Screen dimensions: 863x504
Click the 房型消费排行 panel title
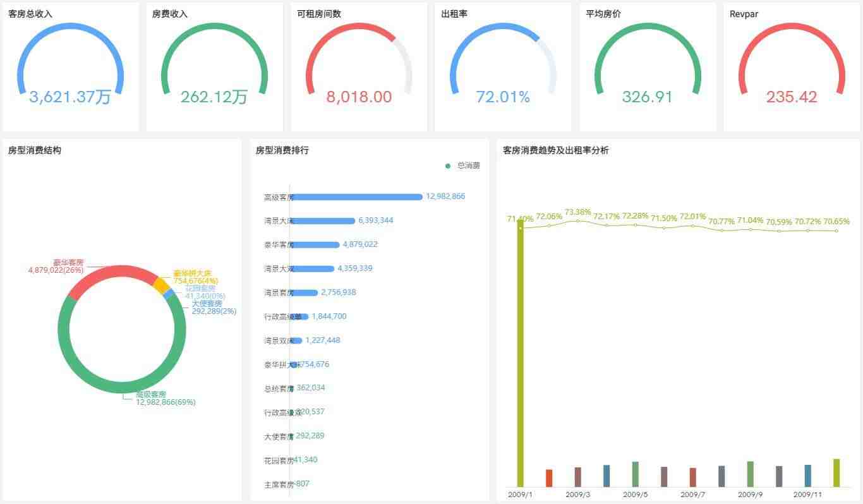coord(282,150)
